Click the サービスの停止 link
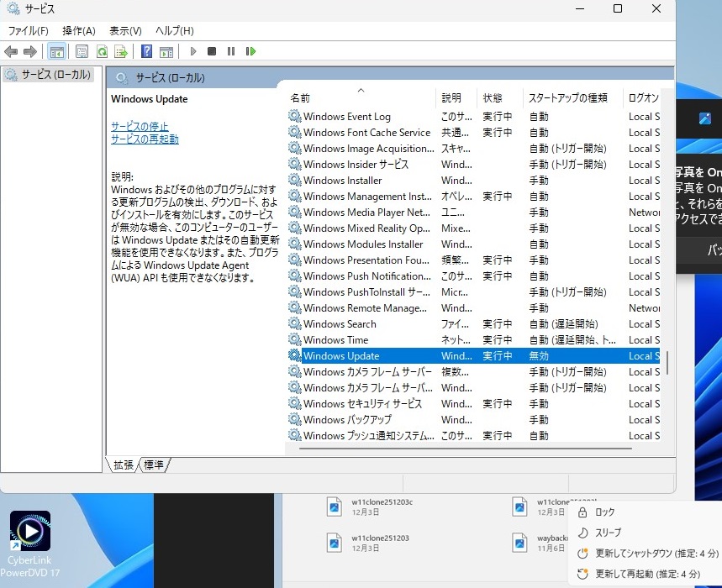Screen dimensions: 722x588 pos(140,127)
